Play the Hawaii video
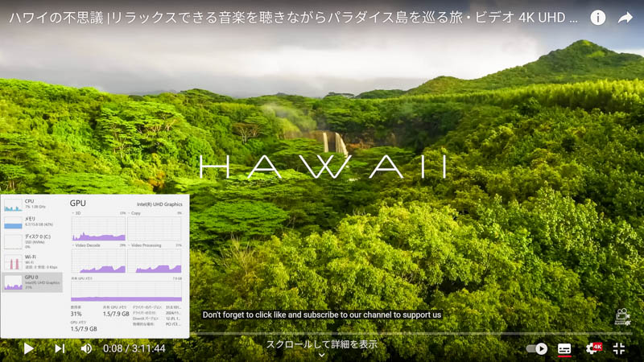 pyautogui.click(x=28, y=348)
